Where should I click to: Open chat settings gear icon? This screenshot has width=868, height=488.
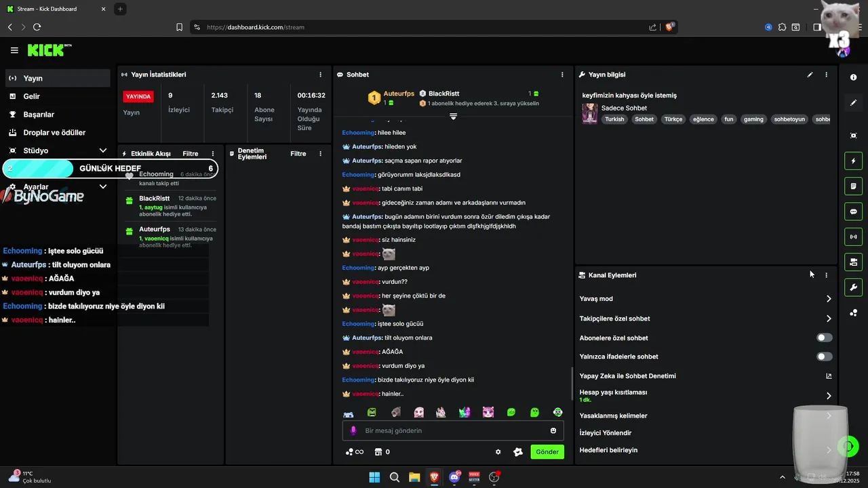498,452
